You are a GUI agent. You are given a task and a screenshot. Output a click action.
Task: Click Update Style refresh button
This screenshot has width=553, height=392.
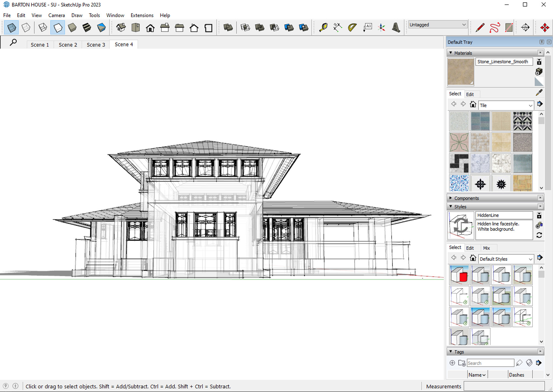[x=539, y=235]
